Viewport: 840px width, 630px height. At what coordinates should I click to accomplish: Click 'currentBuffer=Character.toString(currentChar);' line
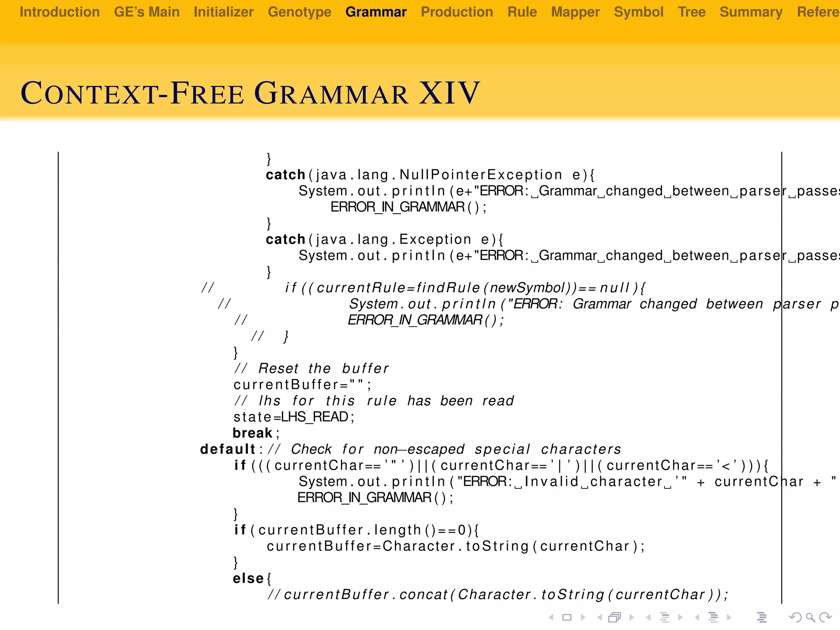tap(456, 546)
